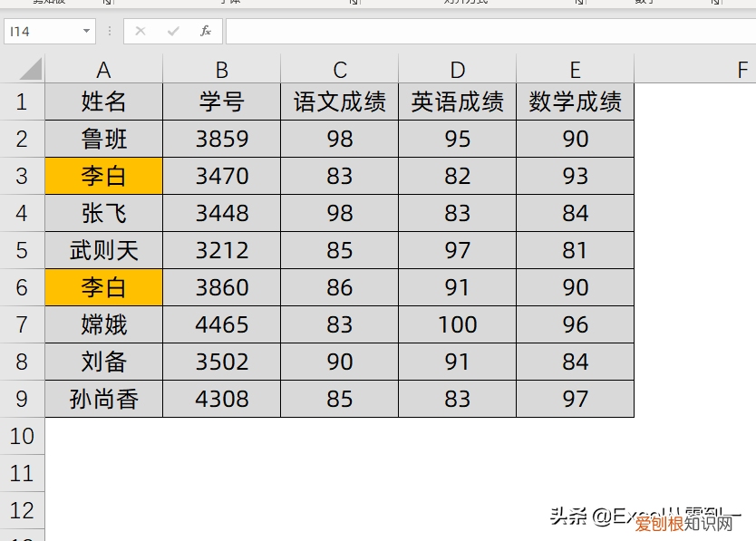Viewport: 756px width, 541px height.
Task: Select row 10 header
Action: pos(22,436)
